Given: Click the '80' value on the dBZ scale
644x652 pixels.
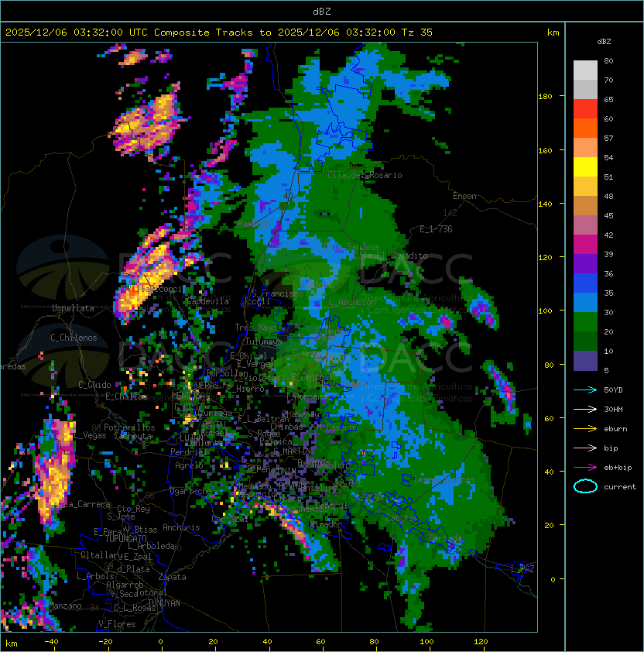Looking at the screenshot, I should [x=608, y=60].
